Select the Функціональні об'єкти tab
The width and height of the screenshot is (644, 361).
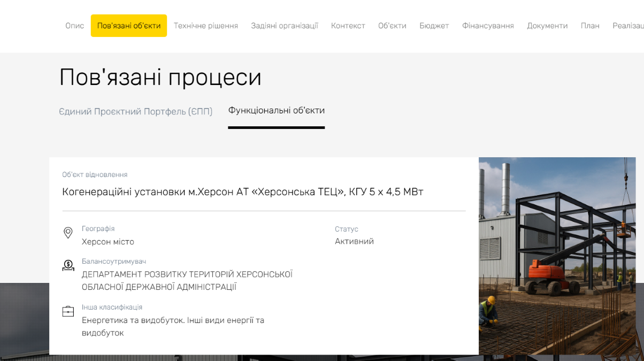coord(277,111)
